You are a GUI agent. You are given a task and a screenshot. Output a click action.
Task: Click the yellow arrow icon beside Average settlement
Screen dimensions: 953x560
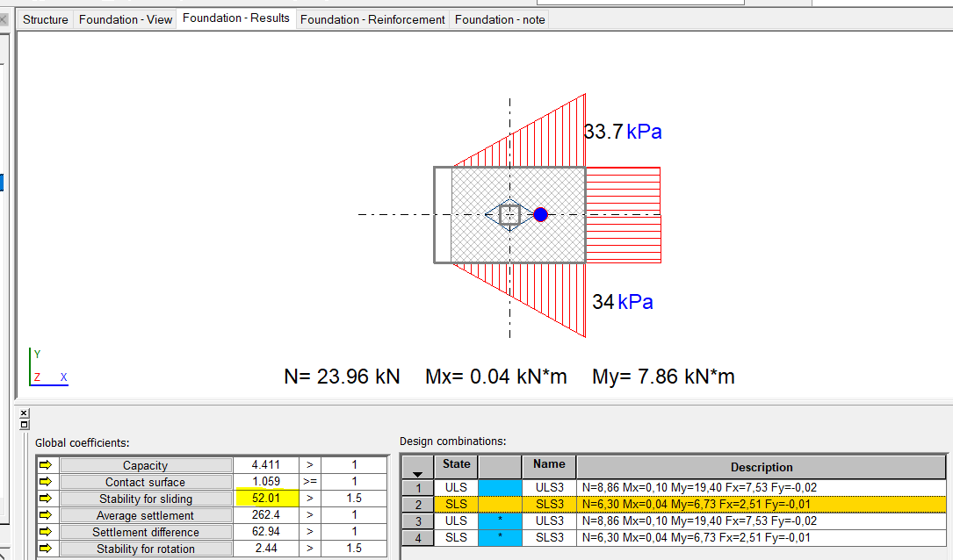46,515
